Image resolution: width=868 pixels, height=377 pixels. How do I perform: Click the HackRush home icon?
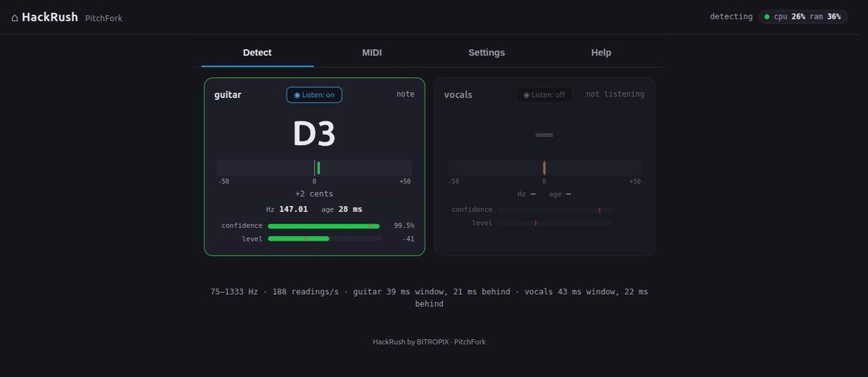click(x=15, y=17)
